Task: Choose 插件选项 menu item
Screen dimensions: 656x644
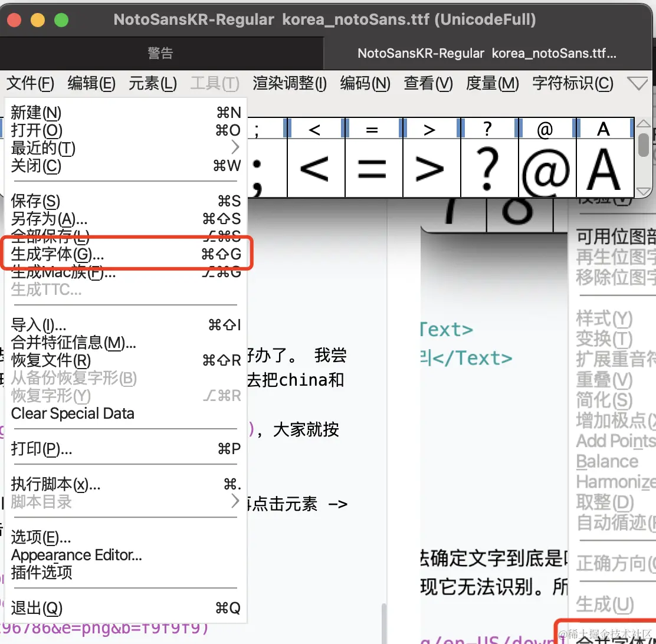Action: coord(126,573)
